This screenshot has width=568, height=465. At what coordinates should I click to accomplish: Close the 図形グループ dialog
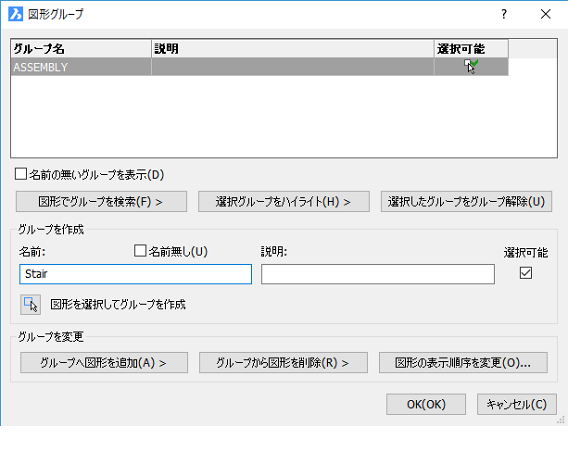546,14
